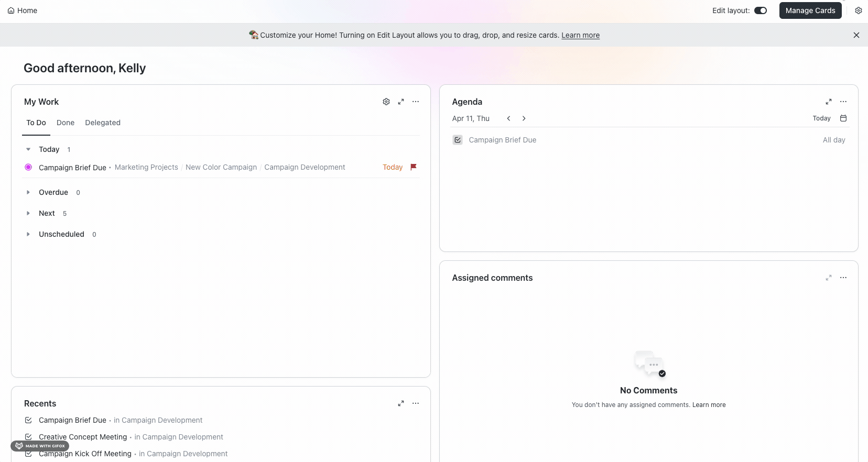This screenshot has height=462, width=868.
Task: Click the red priority flag on Campaign Brief Due
Action: (414, 167)
